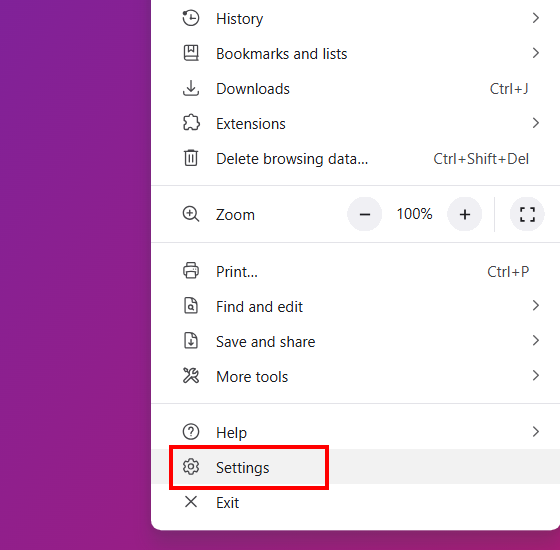Expand the Bookmarks and lists submenu arrow

535,53
